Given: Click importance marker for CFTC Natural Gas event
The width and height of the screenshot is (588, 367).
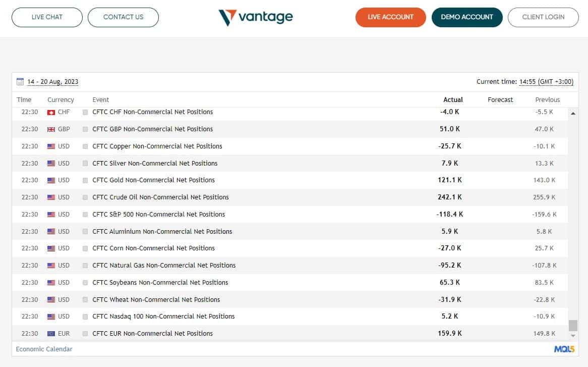Looking at the screenshot, I should tap(85, 266).
